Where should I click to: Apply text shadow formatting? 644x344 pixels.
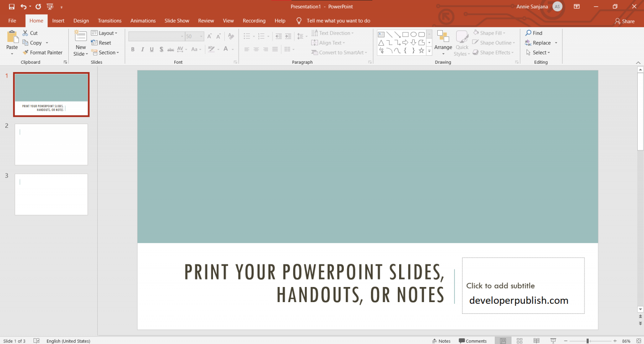pos(161,49)
